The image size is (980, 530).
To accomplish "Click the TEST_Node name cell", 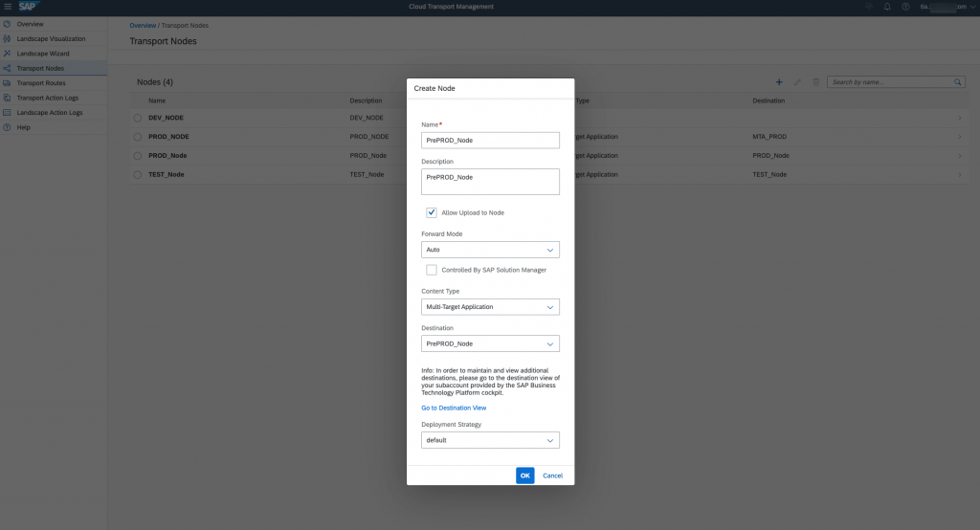I will [167, 175].
